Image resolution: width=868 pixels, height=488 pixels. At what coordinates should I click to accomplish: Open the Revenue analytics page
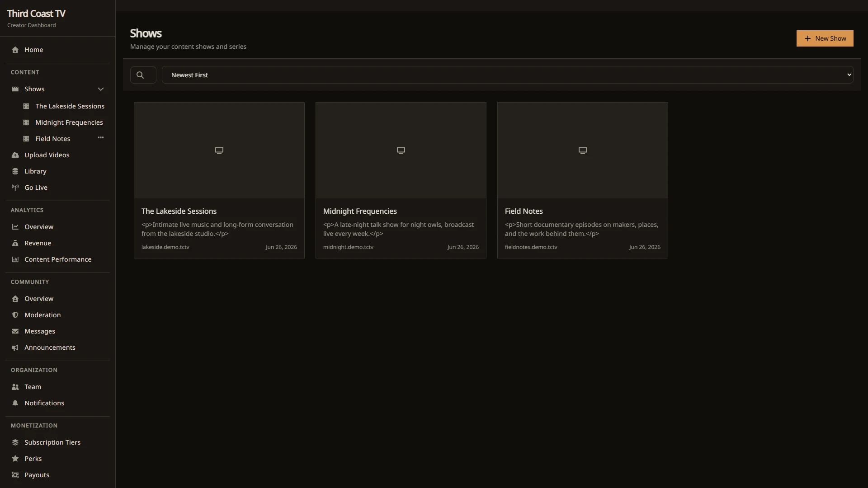(x=57, y=243)
